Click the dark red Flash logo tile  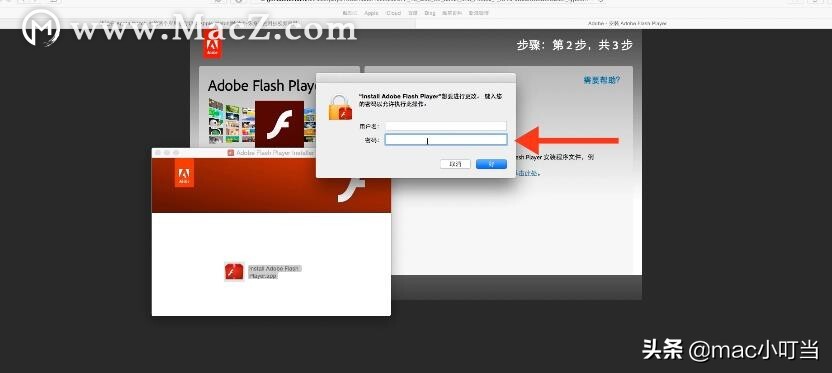[x=279, y=124]
